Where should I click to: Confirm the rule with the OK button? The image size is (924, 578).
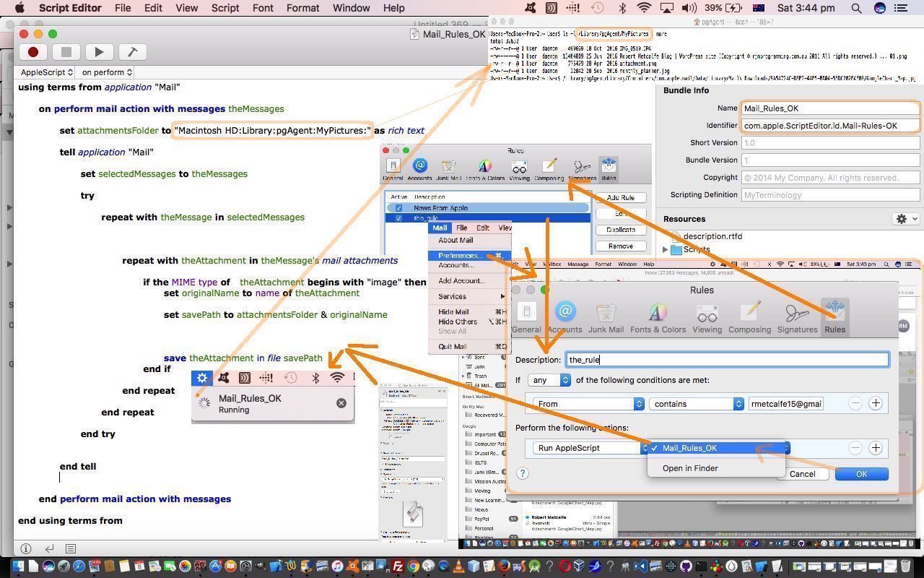[861, 474]
